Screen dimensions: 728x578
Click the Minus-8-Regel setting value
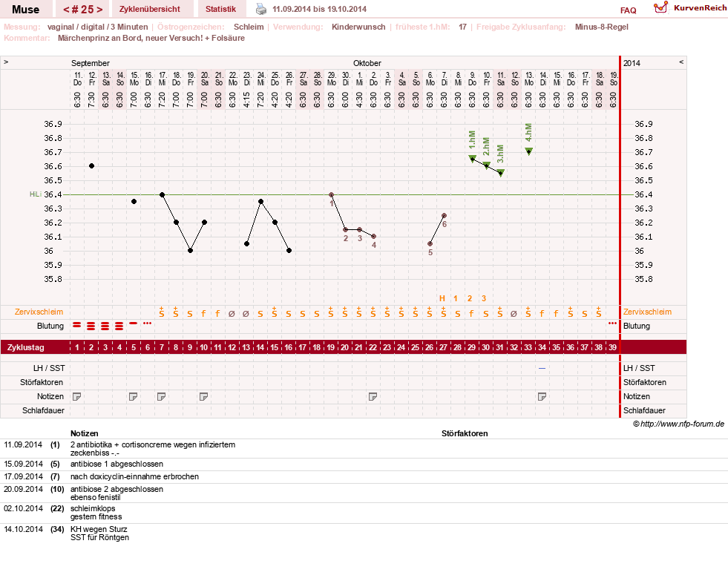[602, 27]
